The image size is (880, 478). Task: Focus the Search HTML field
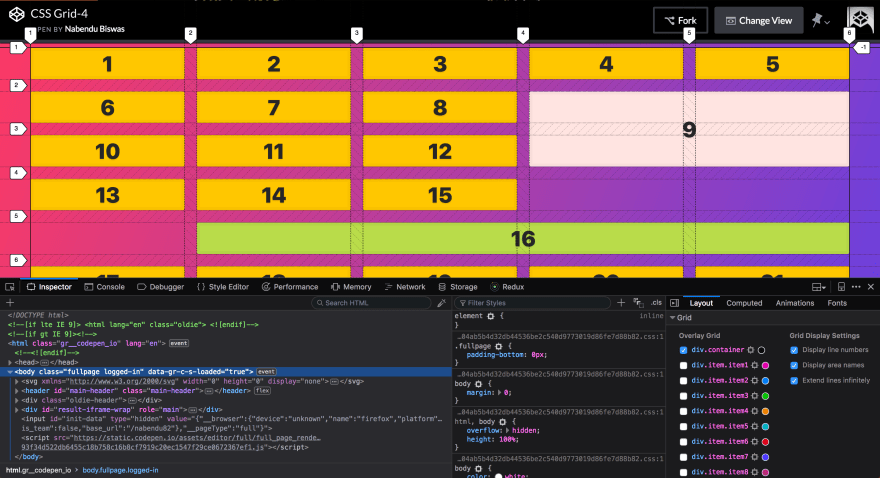pyautogui.click(x=372, y=303)
